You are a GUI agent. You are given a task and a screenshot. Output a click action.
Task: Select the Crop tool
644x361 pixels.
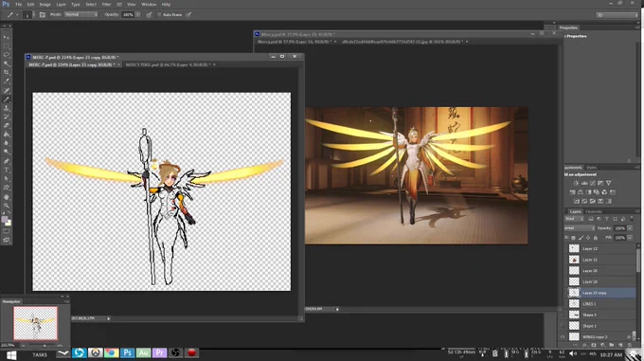pos(7,72)
